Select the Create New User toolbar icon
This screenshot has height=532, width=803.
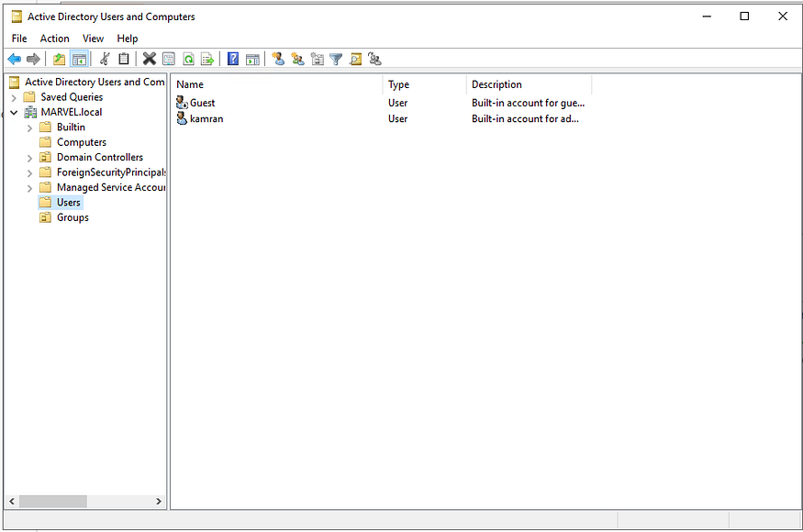[278, 59]
